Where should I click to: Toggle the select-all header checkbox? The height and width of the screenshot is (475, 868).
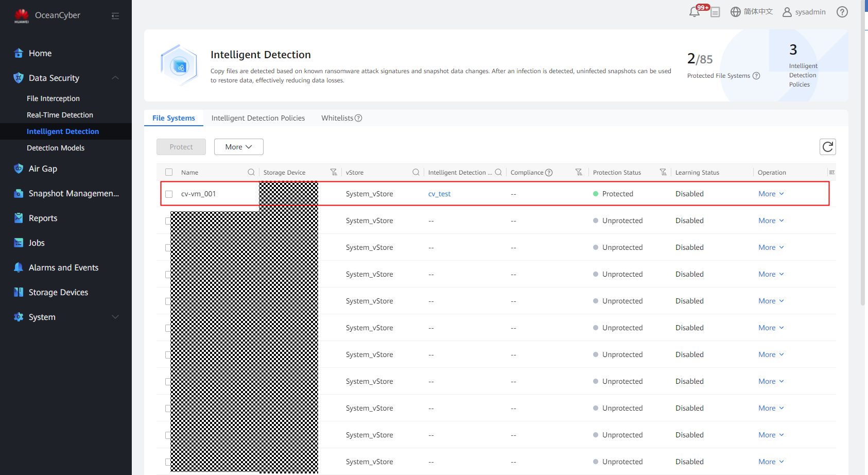click(x=169, y=172)
